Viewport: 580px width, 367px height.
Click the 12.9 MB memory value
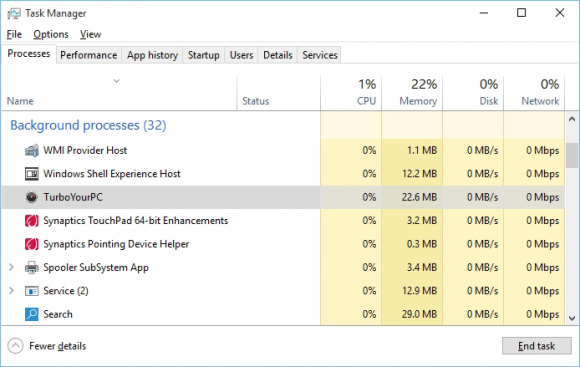[419, 291]
